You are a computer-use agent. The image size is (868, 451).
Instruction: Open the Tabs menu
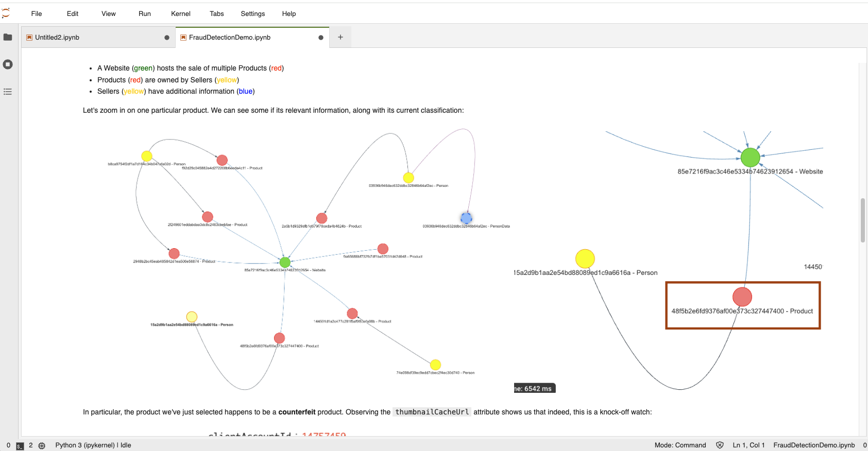217,14
